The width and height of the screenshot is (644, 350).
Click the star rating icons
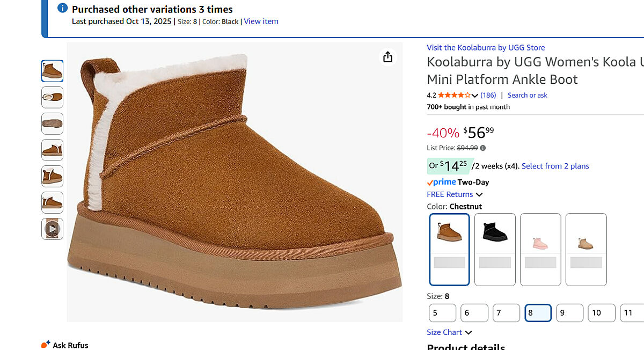(x=454, y=96)
